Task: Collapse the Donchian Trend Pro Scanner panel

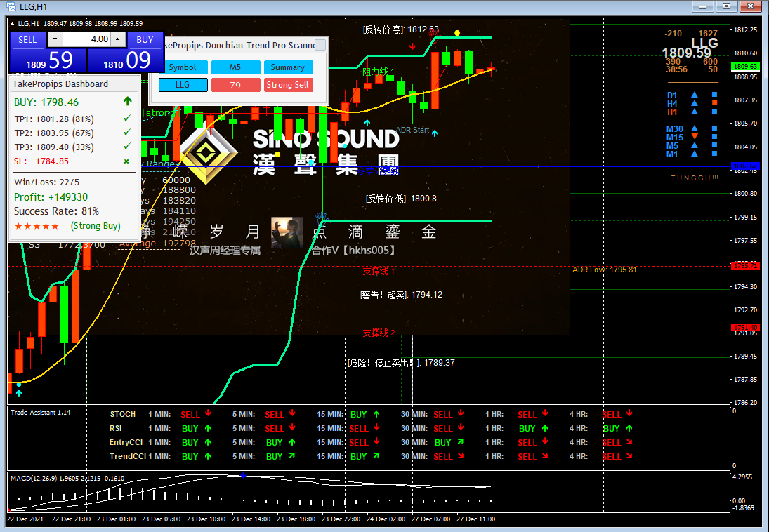Action: [320, 46]
